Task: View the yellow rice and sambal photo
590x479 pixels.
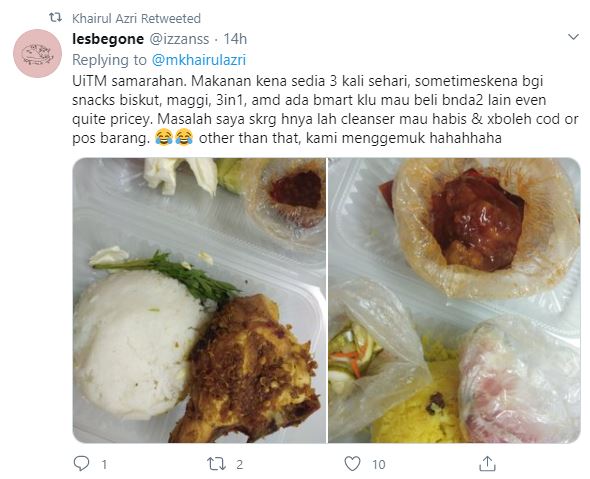Action: pos(454,300)
